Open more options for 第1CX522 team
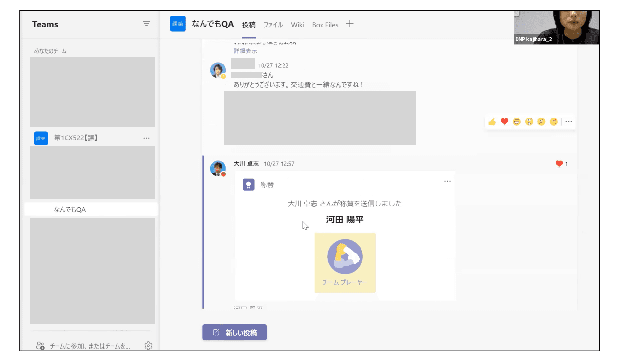This screenshot has height=364, width=624. [x=146, y=138]
